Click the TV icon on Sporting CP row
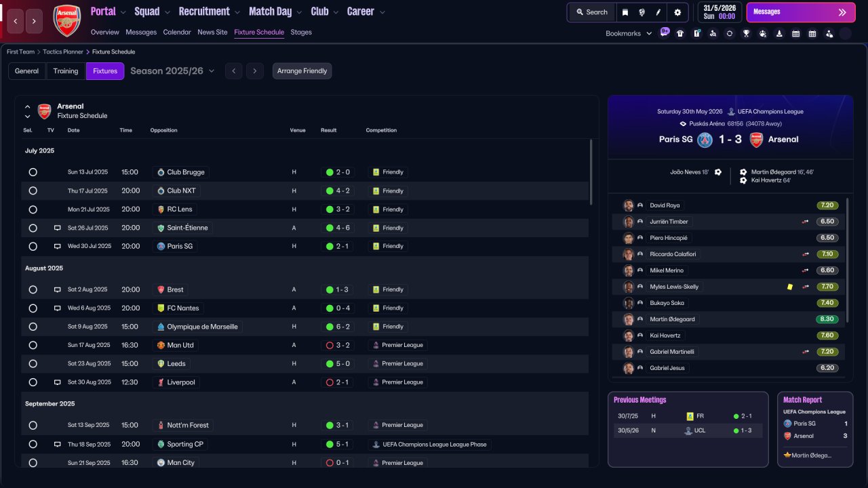Viewport: 868px width, 488px height. (x=58, y=445)
